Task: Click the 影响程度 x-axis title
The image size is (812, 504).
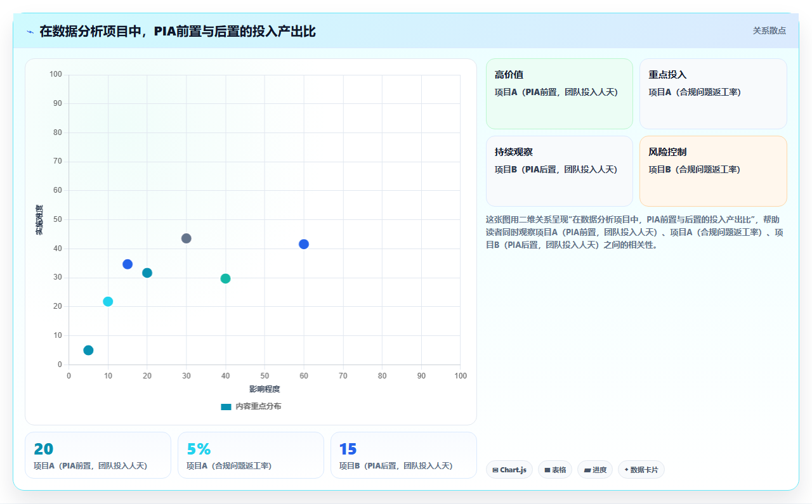Action: click(x=265, y=389)
